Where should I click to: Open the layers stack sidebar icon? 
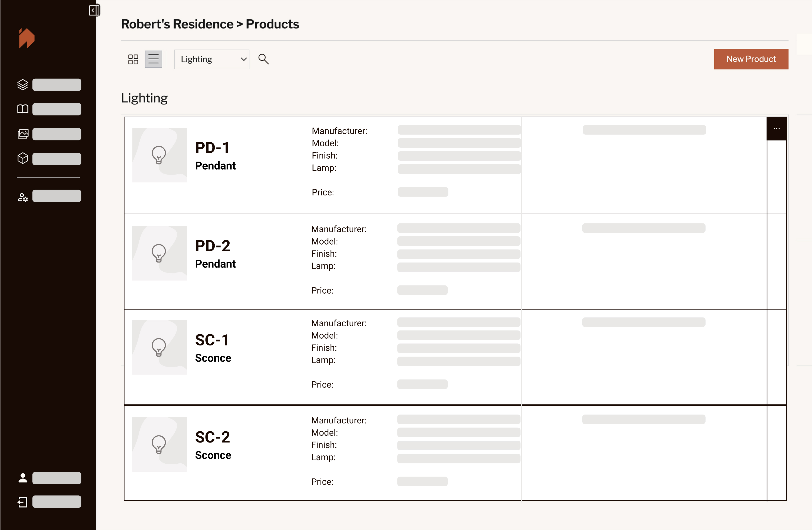pyautogui.click(x=23, y=85)
